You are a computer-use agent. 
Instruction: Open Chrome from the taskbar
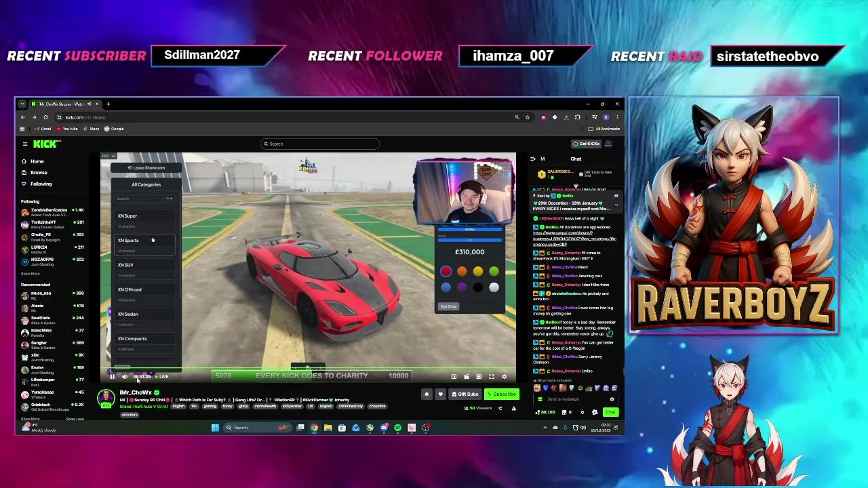click(314, 428)
